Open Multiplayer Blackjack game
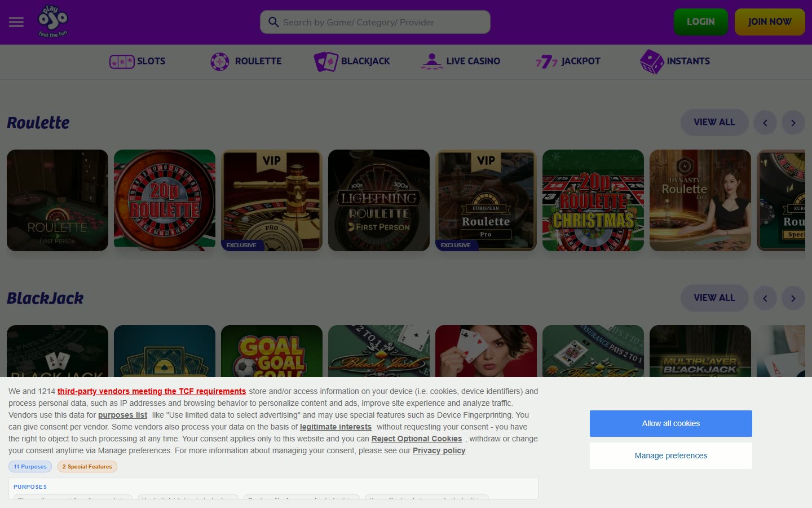 (700, 351)
